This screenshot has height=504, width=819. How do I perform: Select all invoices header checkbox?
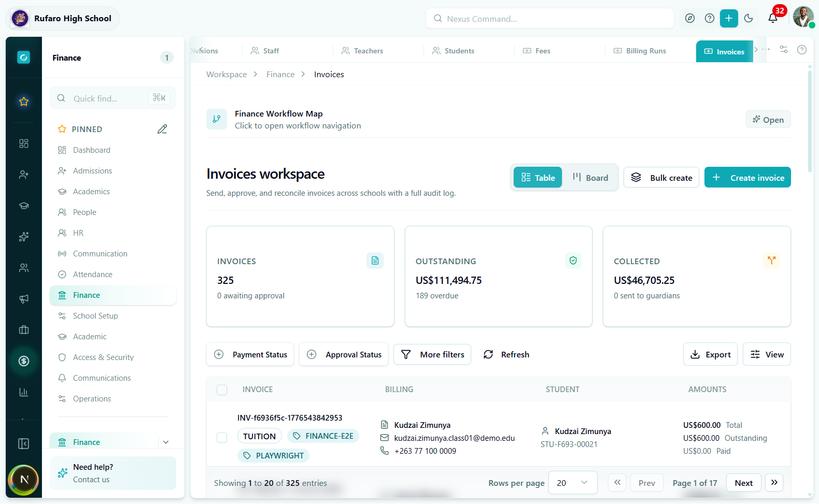[x=222, y=390]
